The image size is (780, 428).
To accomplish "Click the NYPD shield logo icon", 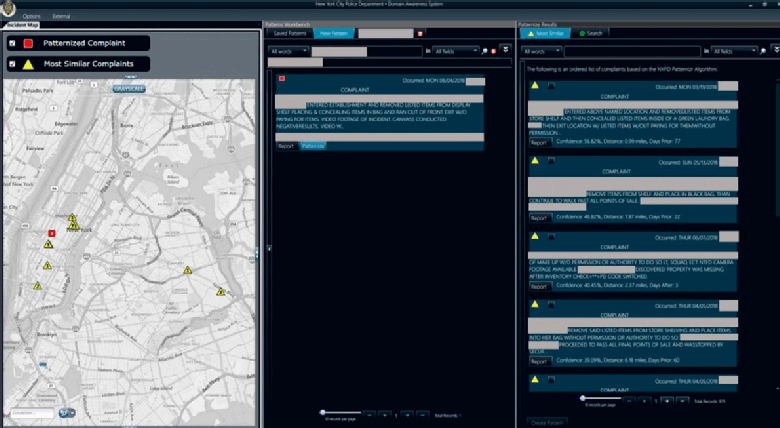I will click(8, 8).
